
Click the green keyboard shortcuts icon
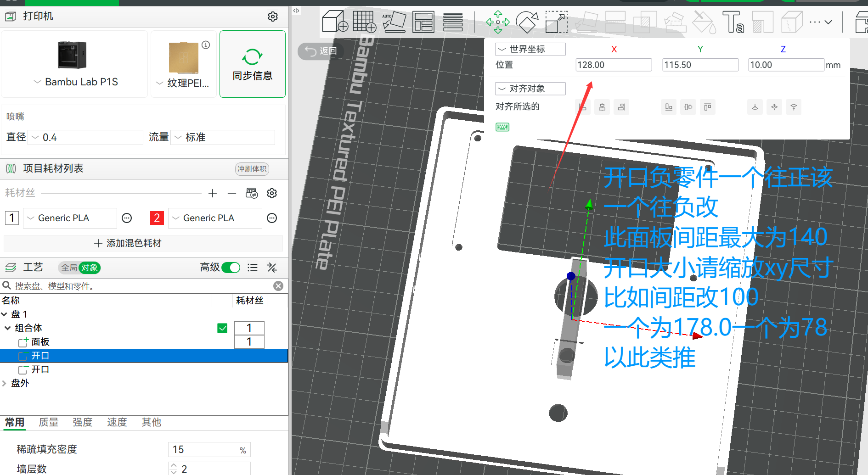pyautogui.click(x=502, y=127)
